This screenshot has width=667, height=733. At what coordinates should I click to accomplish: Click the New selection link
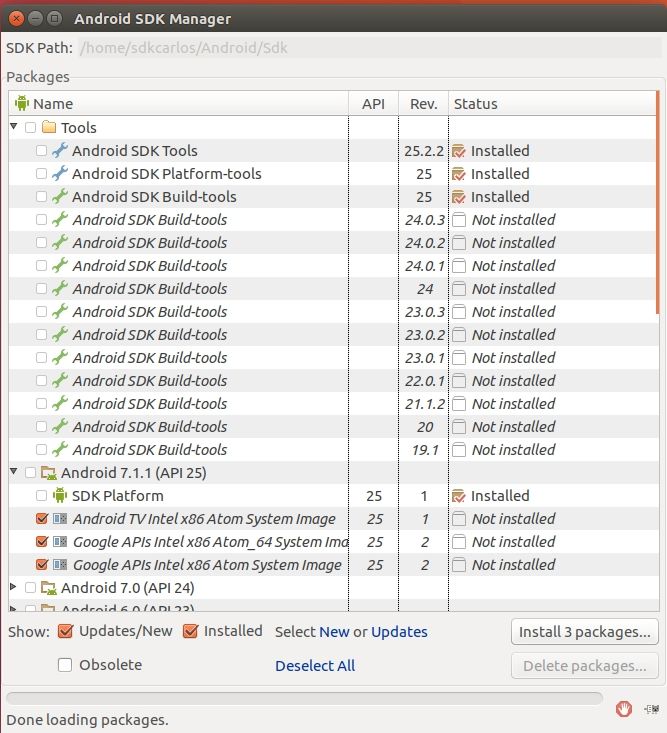click(x=334, y=632)
